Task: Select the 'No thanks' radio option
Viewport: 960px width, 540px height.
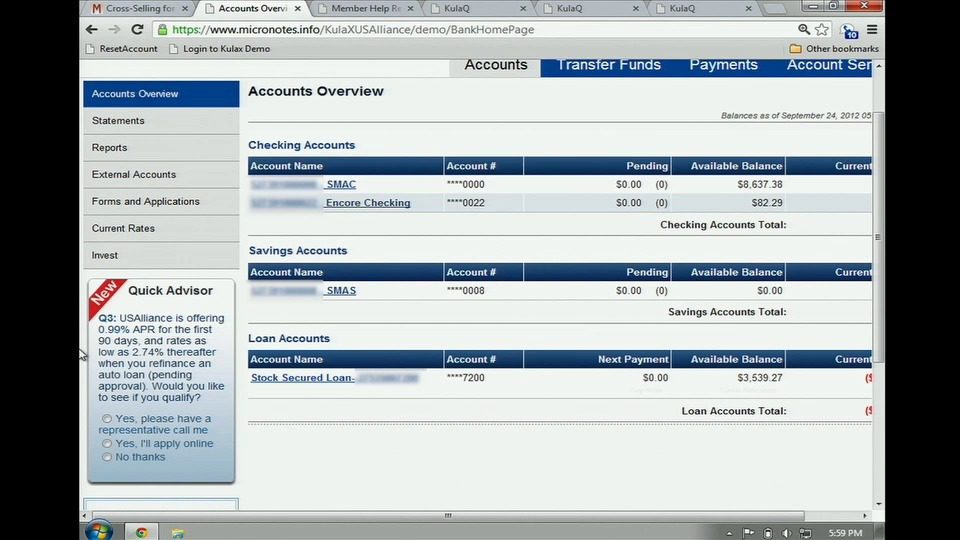Action: 107,457
